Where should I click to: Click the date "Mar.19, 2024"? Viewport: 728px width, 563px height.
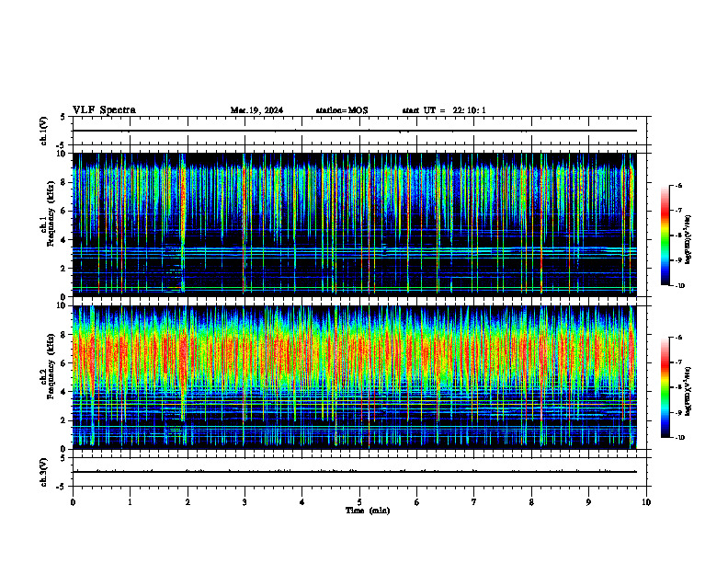(x=256, y=110)
